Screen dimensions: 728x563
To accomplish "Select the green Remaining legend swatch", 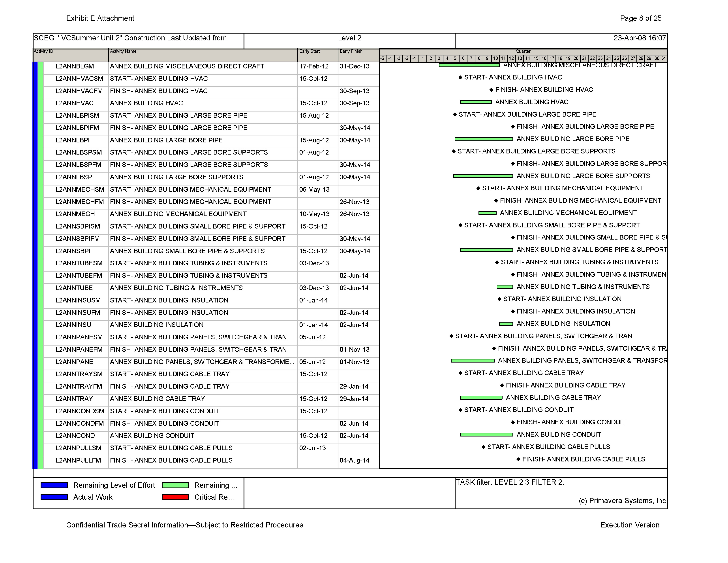I will (175, 485).
